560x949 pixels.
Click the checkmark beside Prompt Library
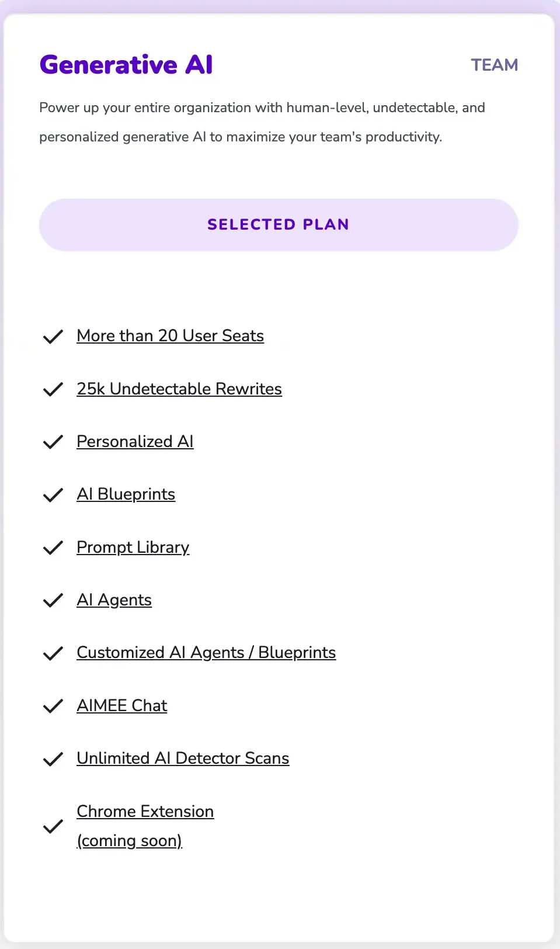click(53, 548)
